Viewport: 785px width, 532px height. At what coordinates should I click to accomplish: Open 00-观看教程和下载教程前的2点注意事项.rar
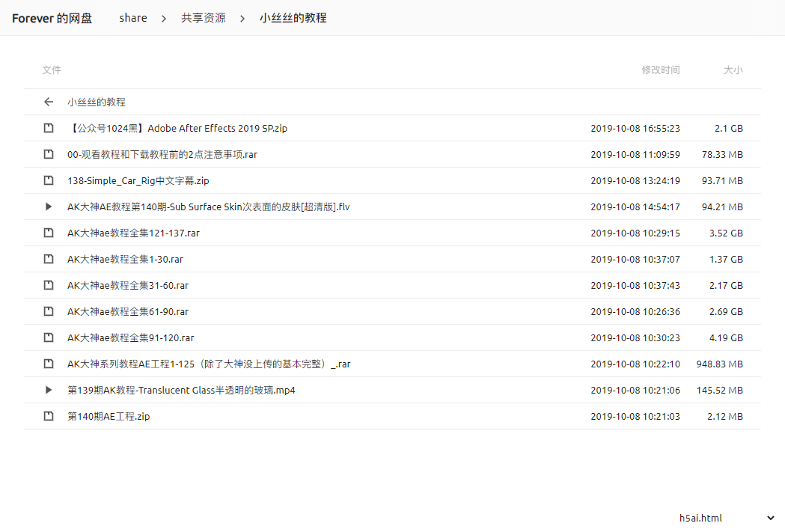point(162,154)
